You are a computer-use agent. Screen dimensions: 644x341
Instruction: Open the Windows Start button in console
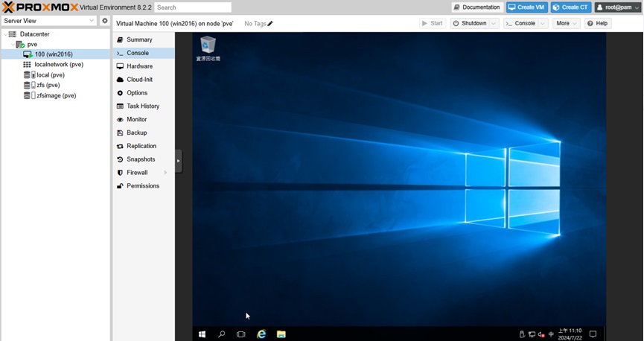(202, 334)
